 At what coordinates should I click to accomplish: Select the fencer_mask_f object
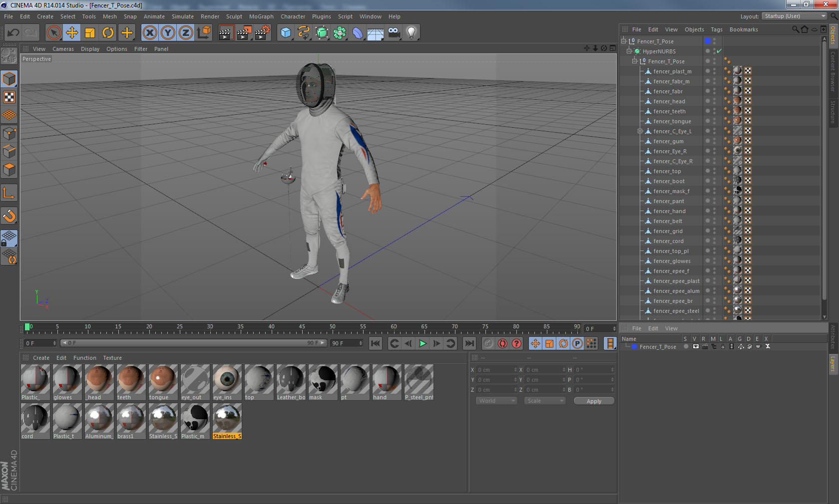pyautogui.click(x=671, y=191)
